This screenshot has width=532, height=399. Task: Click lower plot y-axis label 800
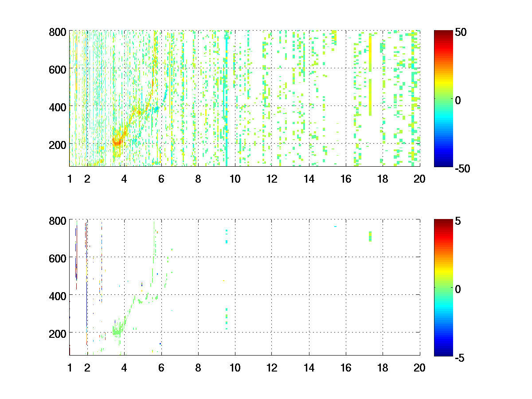pos(58,220)
